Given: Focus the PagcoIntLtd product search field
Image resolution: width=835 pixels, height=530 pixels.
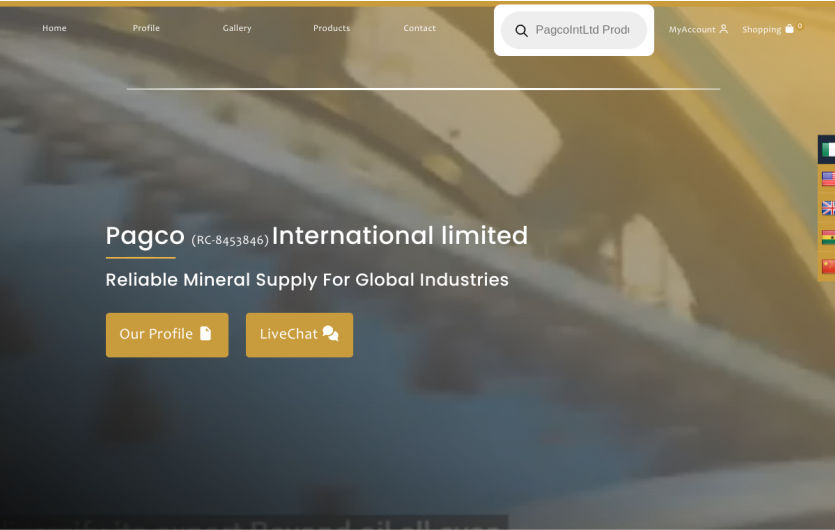Looking at the screenshot, I should click(x=574, y=30).
